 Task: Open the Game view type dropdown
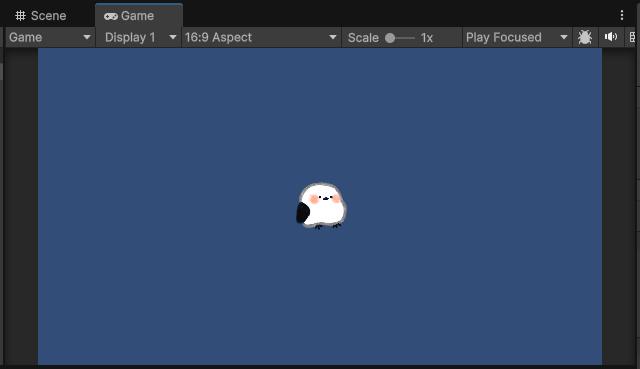pyautogui.click(x=50, y=37)
